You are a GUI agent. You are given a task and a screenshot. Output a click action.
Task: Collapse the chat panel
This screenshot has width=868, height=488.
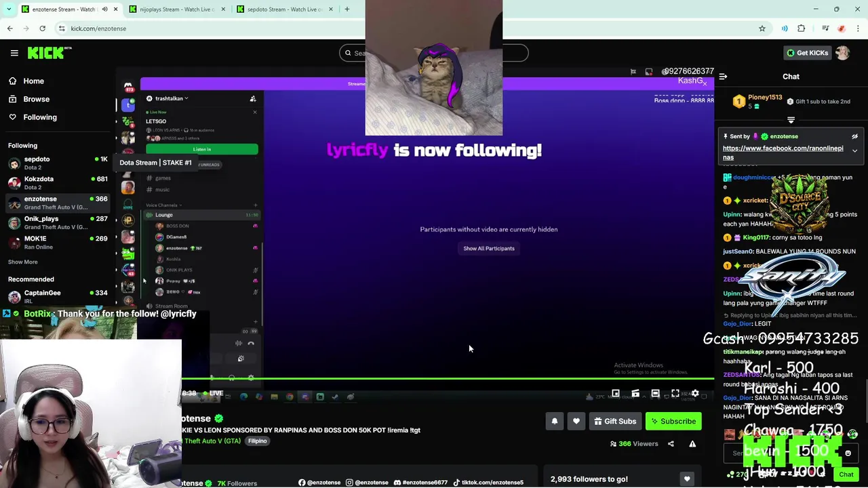point(723,77)
